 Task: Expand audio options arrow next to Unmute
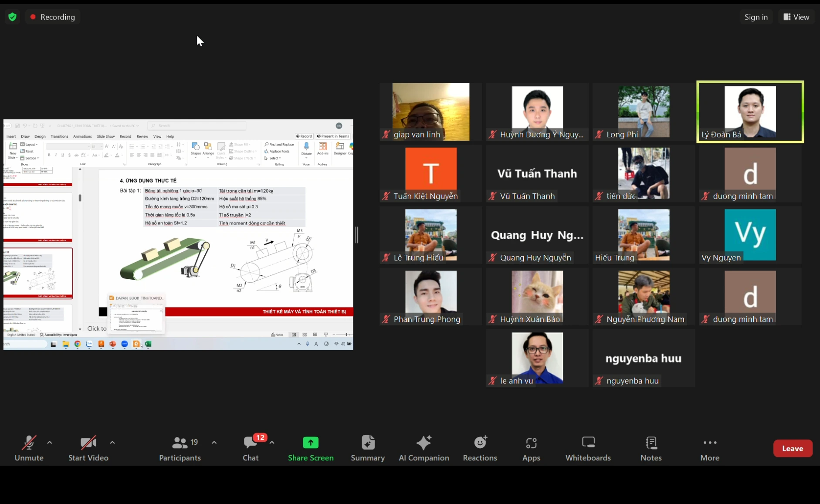(50, 443)
